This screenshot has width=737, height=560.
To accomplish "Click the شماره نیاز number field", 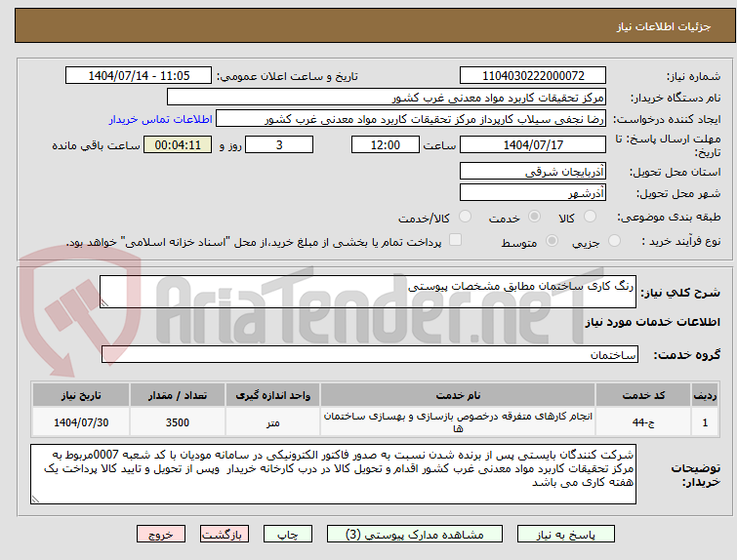I will [533, 76].
